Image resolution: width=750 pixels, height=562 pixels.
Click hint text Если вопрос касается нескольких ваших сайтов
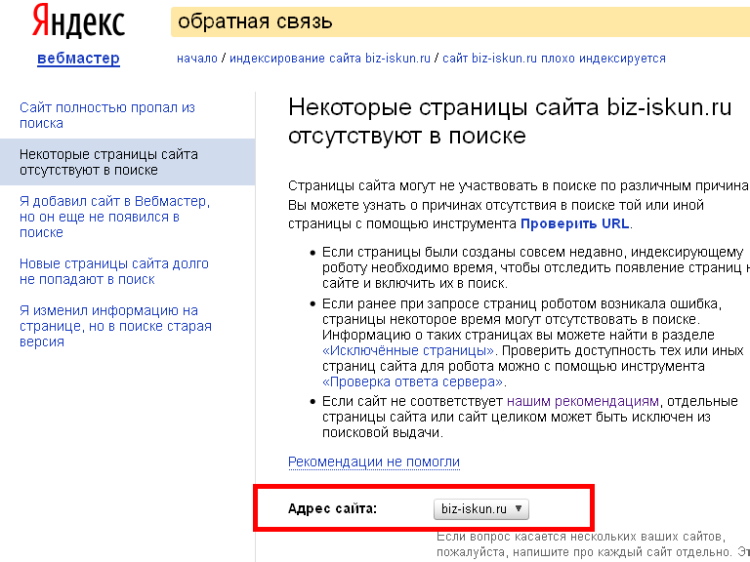point(593,544)
